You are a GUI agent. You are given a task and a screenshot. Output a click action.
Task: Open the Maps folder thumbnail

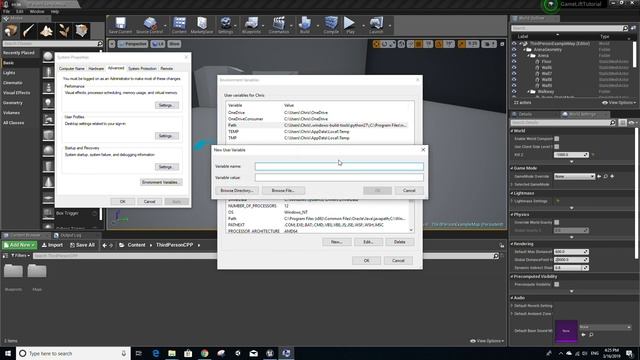(37, 271)
